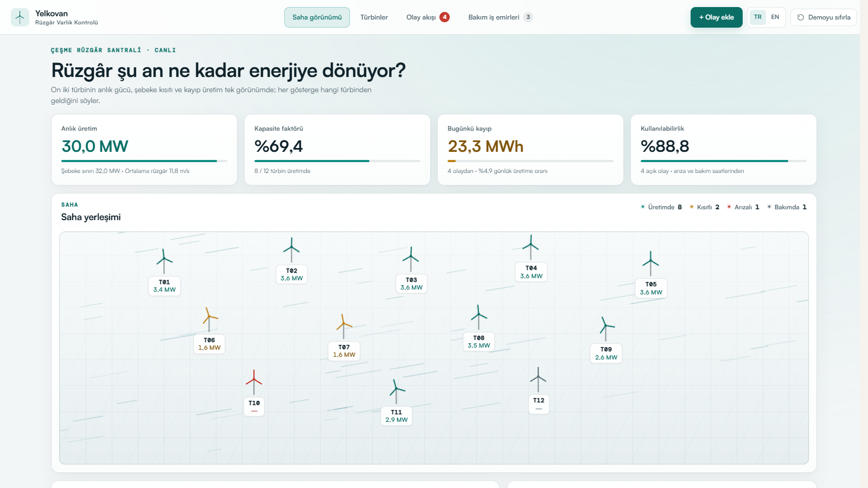
Task: Select the curtailed T07 orange turbine icon
Action: click(x=344, y=327)
